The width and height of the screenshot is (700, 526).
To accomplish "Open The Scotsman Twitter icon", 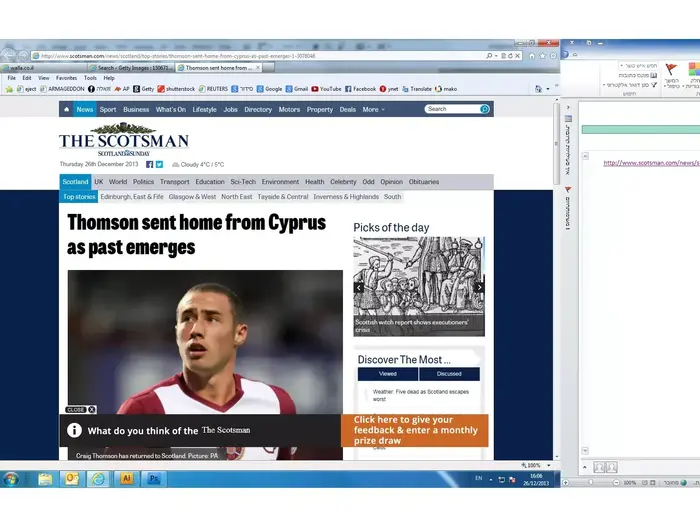I will (159, 164).
